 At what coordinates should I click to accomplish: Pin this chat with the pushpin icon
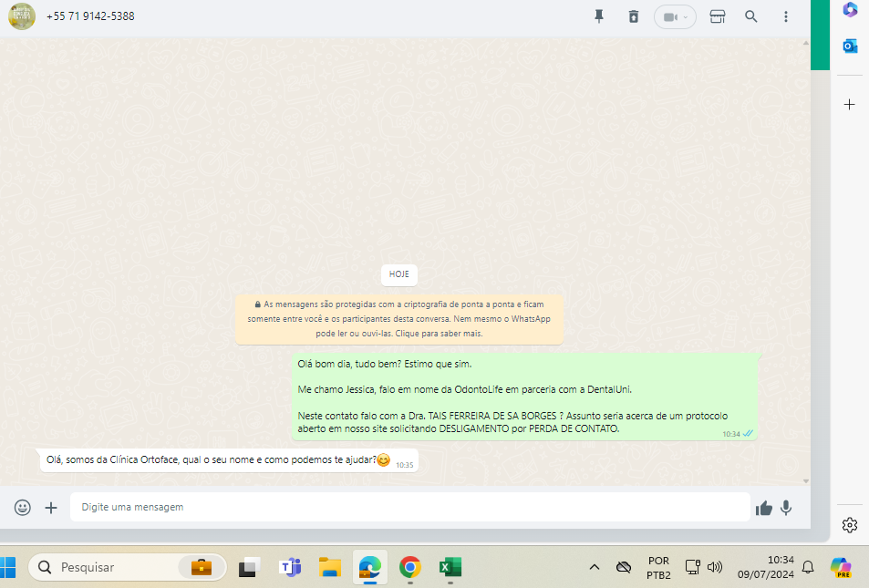pos(598,16)
